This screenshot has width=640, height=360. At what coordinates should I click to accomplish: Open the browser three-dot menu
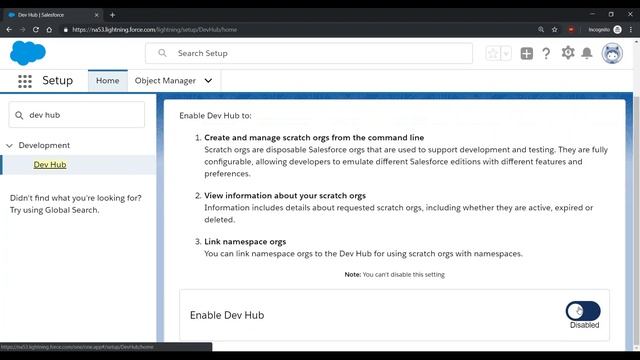pos(631,29)
